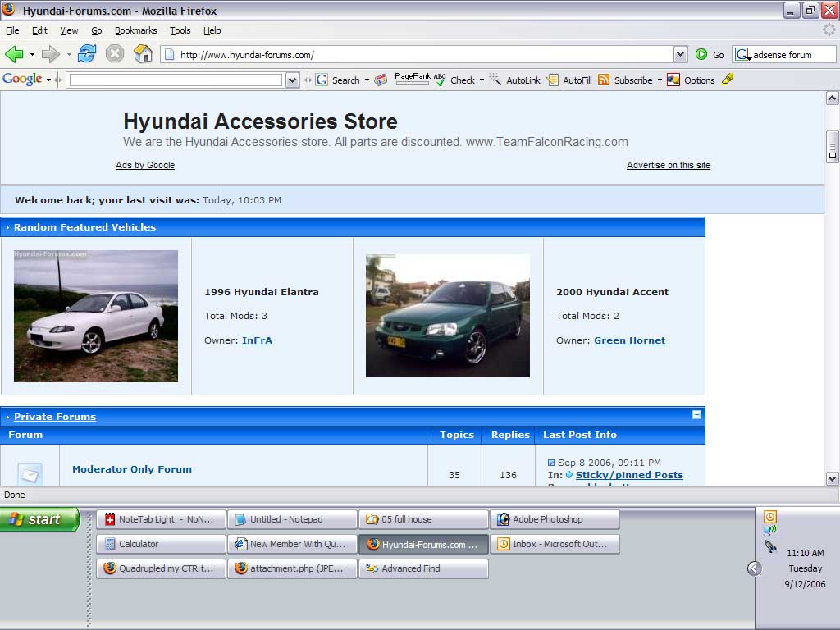Click the yellow Highlight marker icon
The height and width of the screenshot is (630, 840).
[728, 80]
